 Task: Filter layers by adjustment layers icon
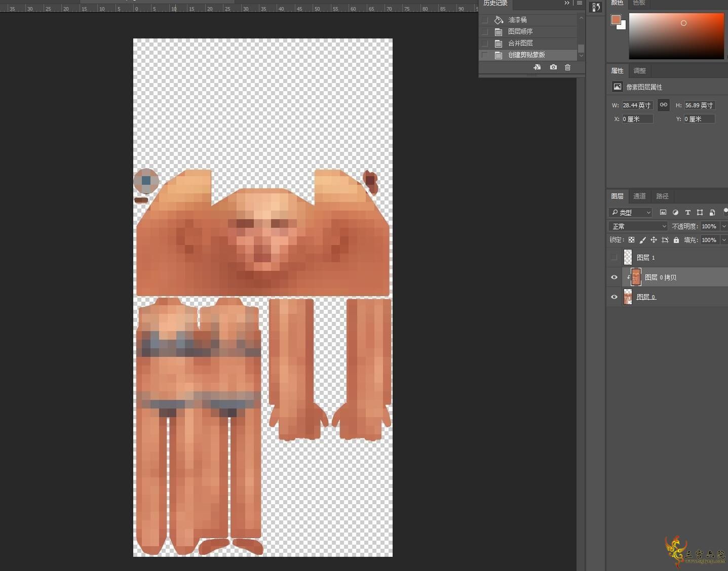[x=675, y=212]
